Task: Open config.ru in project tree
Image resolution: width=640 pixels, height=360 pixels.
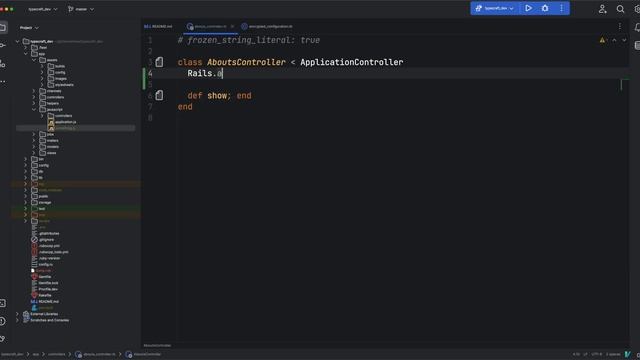Action: (45, 264)
